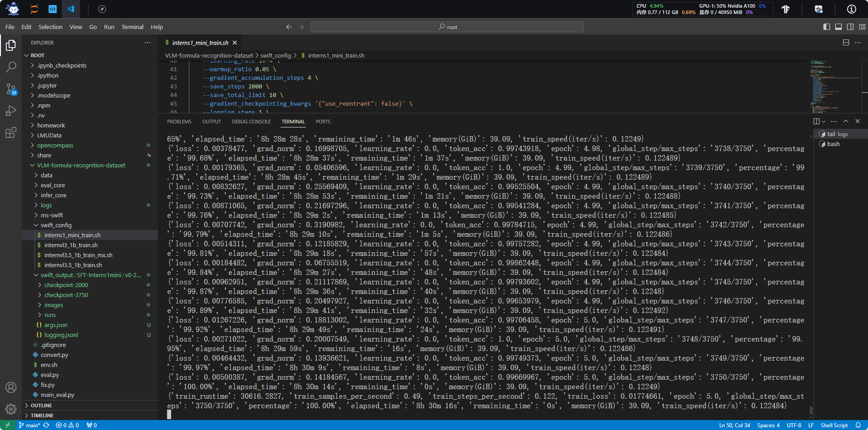Open editor More Actions ellipsis
This screenshot has width=868, height=430.
point(858,43)
